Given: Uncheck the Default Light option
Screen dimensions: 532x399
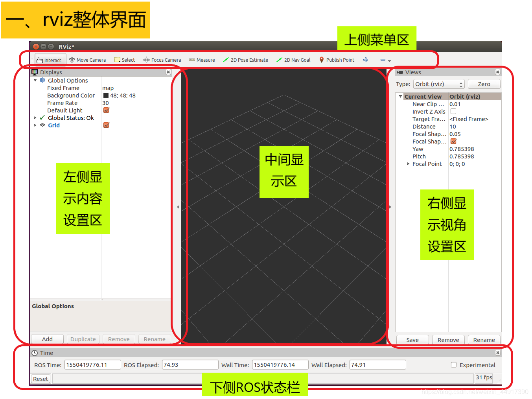Looking at the screenshot, I should [x=106, y=110].
